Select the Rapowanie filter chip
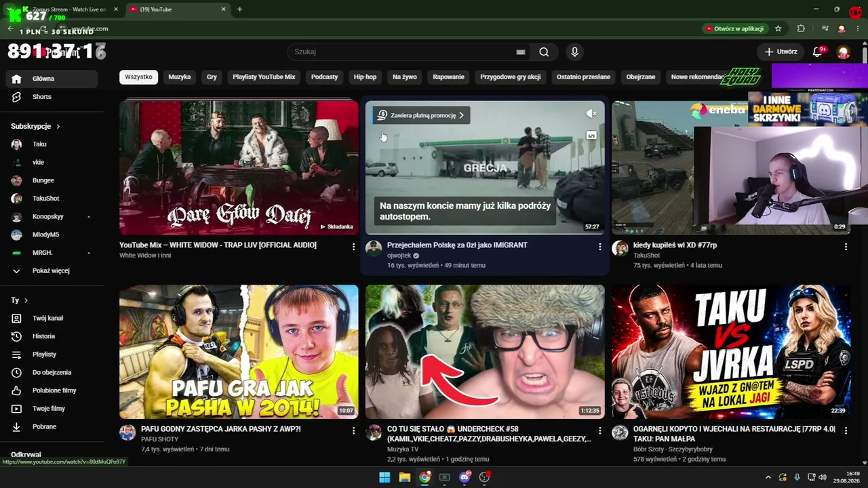This screenshot has width=868, height=488. (448, 77)
